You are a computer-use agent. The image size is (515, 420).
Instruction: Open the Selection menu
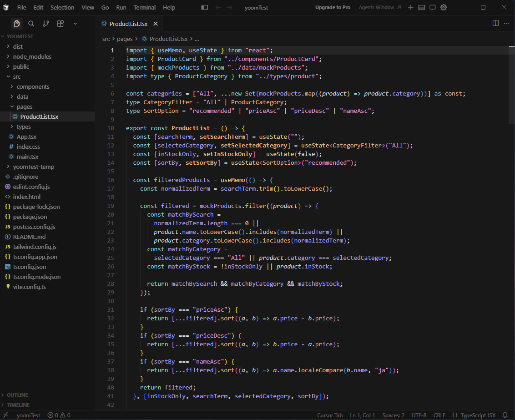pyautogui.click(x=62, y=7)
